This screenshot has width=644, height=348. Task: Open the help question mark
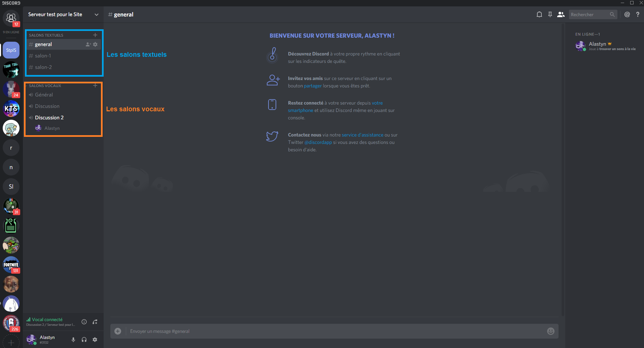tap(638, 14)
